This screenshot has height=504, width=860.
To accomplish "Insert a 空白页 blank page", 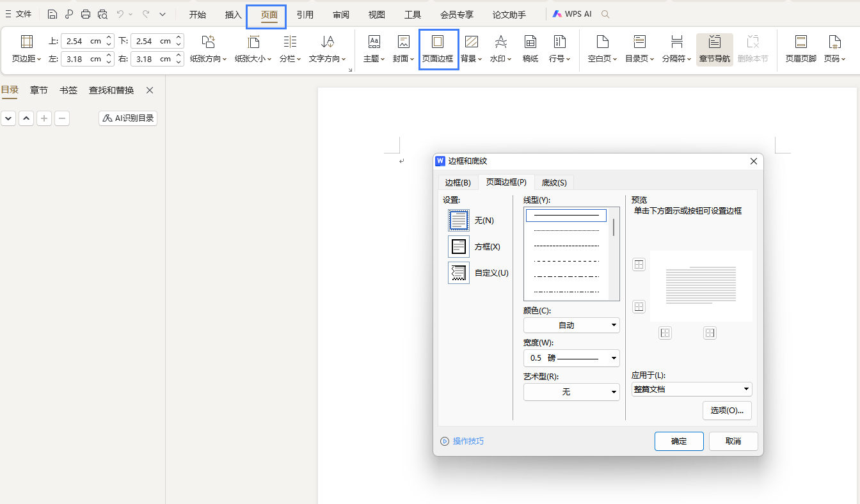I will pos(602,49).
